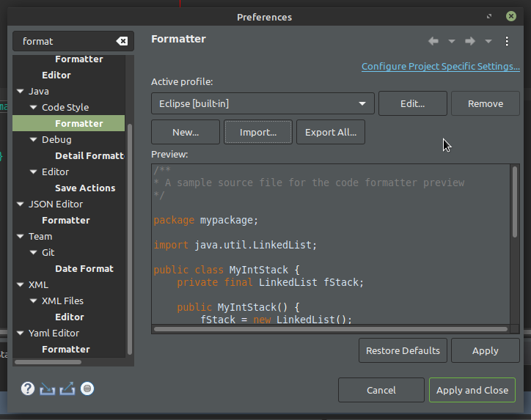Click the Cancel button
Image resolution: width=531 pixels, height=420 pixels.
pos(381,390)
